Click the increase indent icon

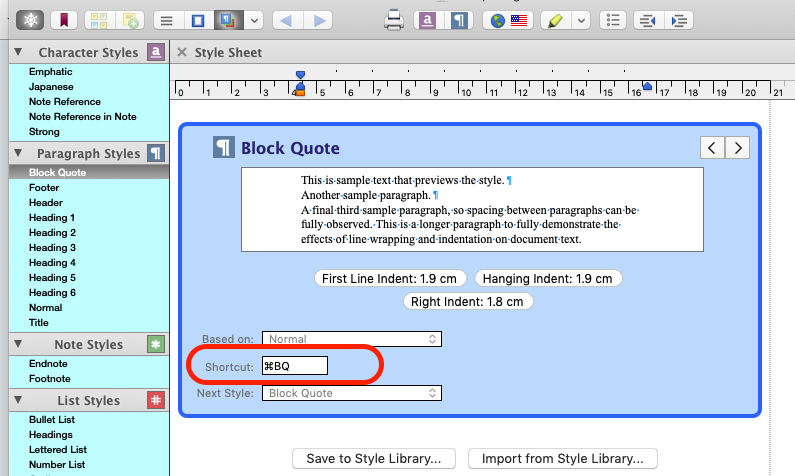(x=679, y=20)
